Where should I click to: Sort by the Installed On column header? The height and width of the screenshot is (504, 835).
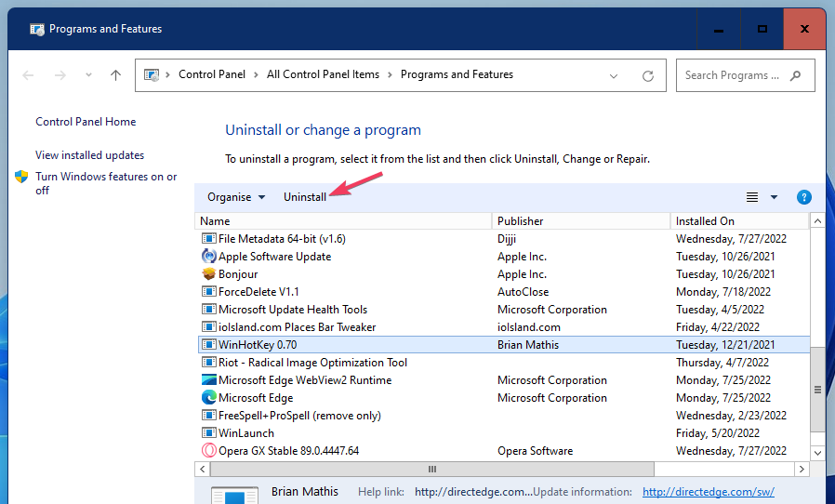(x=739, y=221)
